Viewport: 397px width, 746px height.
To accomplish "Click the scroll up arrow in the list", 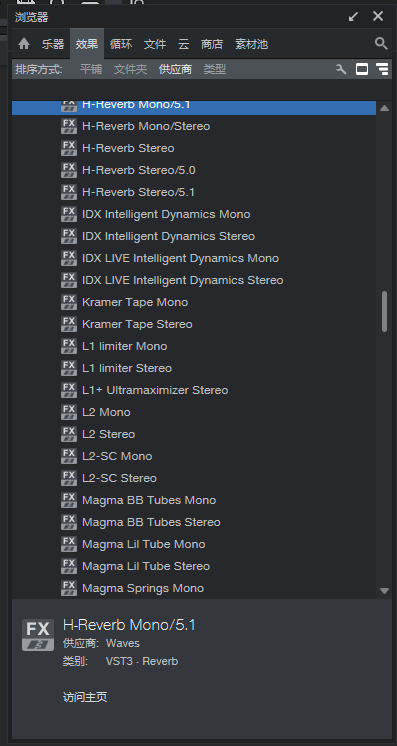I will point(385,108).
